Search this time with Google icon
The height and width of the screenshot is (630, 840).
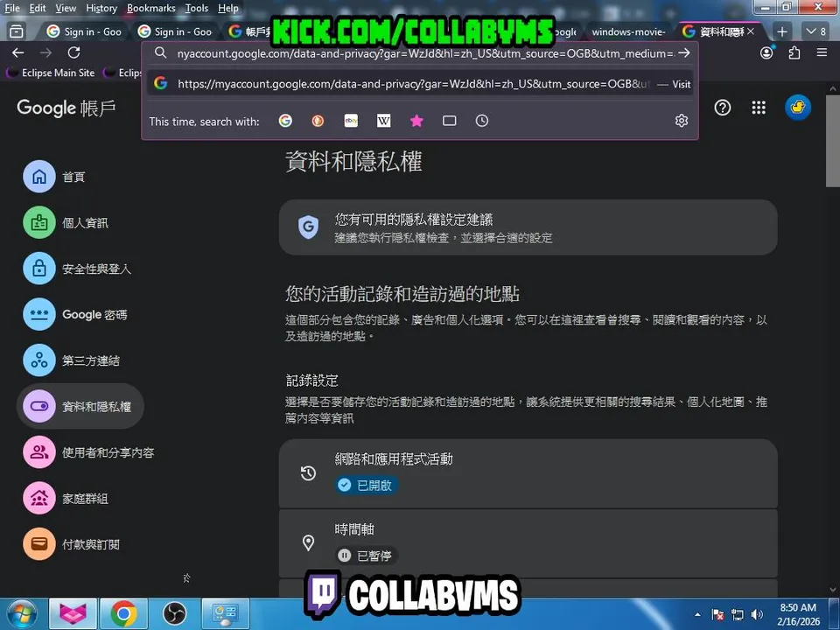tap(285, 121)
